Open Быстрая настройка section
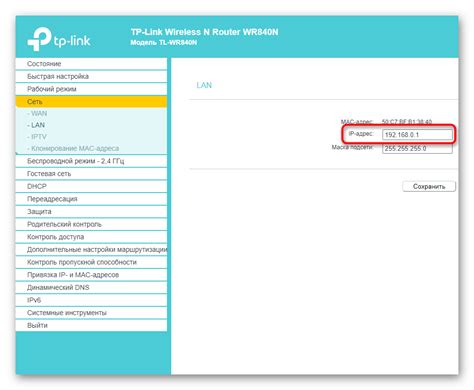Image resolution: width=474 pixels, height=390 pixels. pyautogui.click(x=91, y=76)
